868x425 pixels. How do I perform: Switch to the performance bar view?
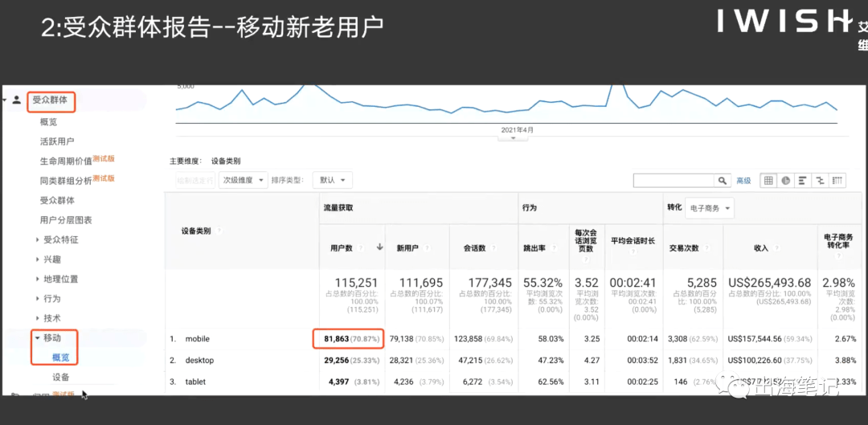click(x=803, y=181)
